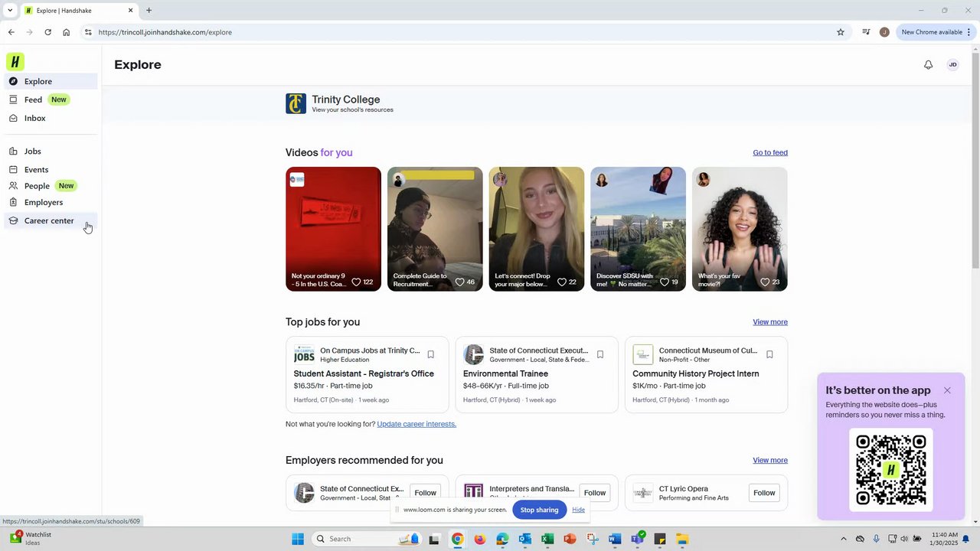
Task: Save the Community History Project Intern job
Action: (769, 354)
